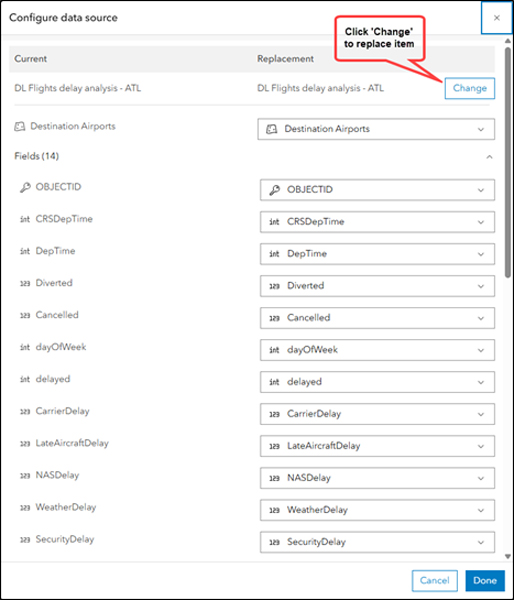Image resolution: width=514 pixels, height=600 pixels.
Task: Confirm with the Done button
Action: [485, 580]
